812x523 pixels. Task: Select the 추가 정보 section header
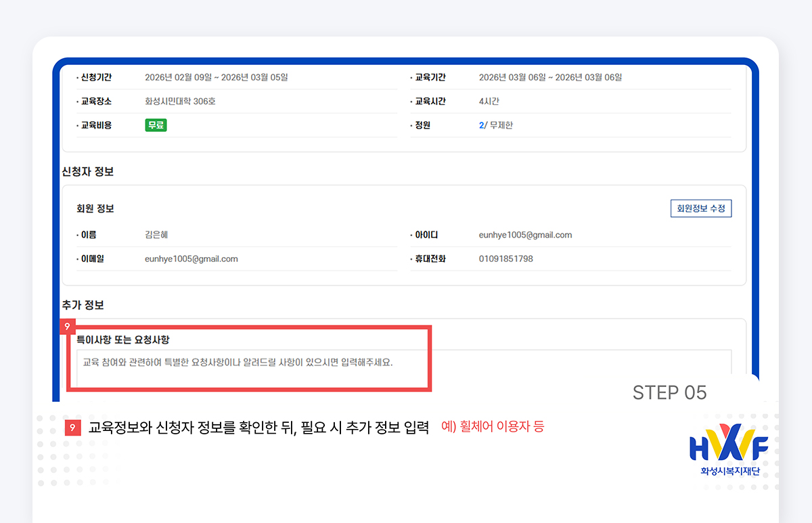pyautogui.click(x=83, y=304)
